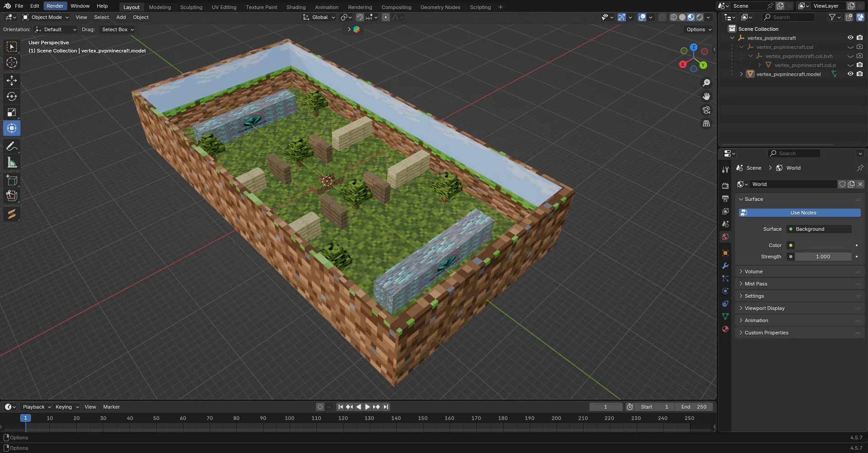
Task: Activate the Move tool
Action: [x=12, y=81]
